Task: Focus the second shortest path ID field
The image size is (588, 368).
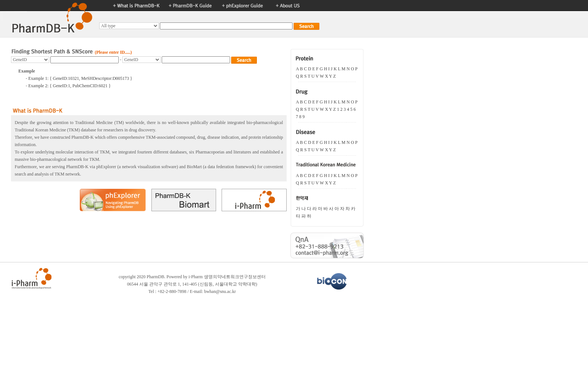Action: (196, 60)
